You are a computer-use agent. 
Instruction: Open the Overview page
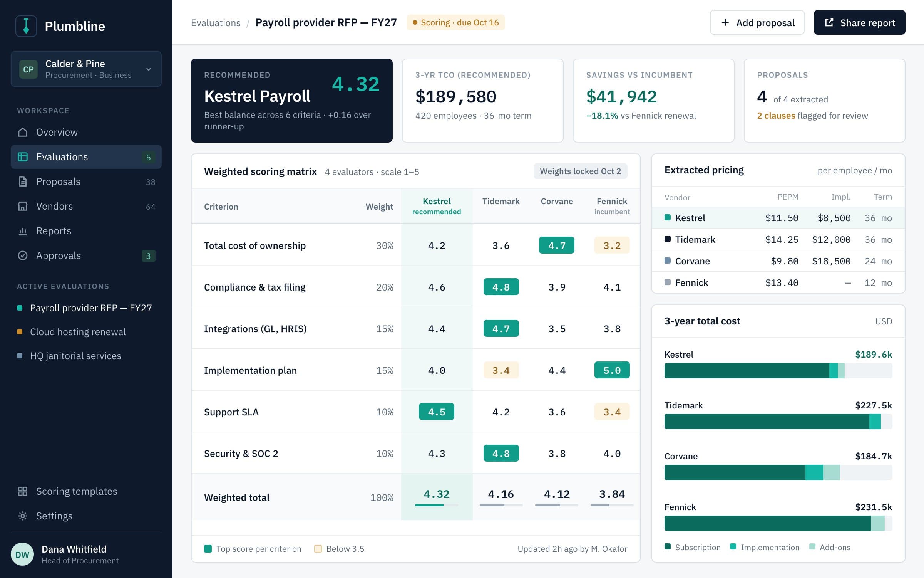coord(86,132)
